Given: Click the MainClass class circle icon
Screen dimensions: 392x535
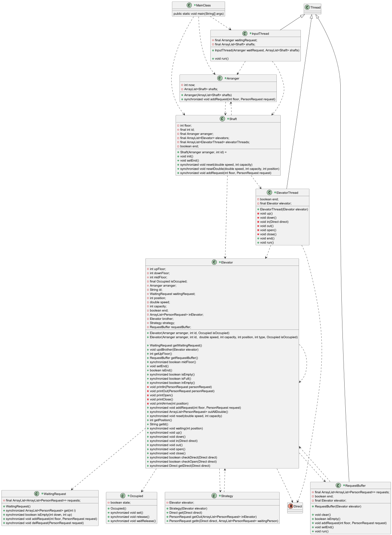Looking at the screenshot, I should click(x=189, y=5).
